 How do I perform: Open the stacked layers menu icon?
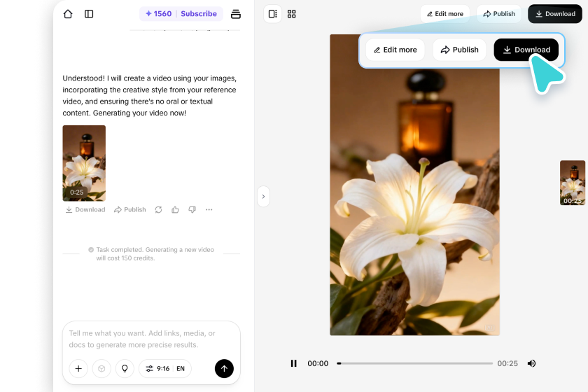click(235, 14)
